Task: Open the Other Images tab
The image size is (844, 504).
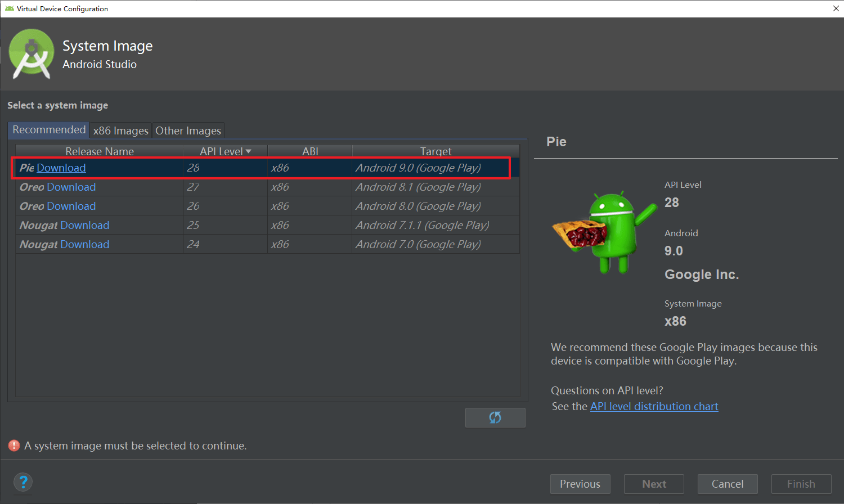Action: click(x=188, y=130)
